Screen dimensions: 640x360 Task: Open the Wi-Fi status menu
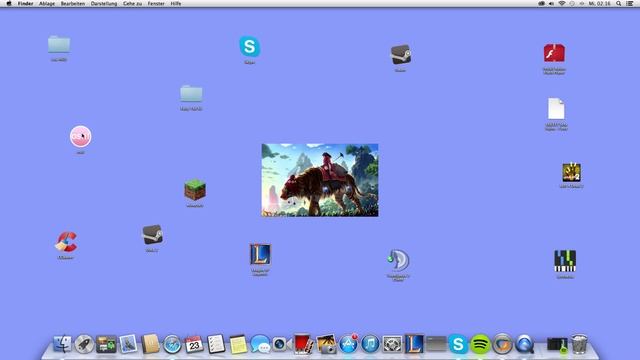pos(562,3)
